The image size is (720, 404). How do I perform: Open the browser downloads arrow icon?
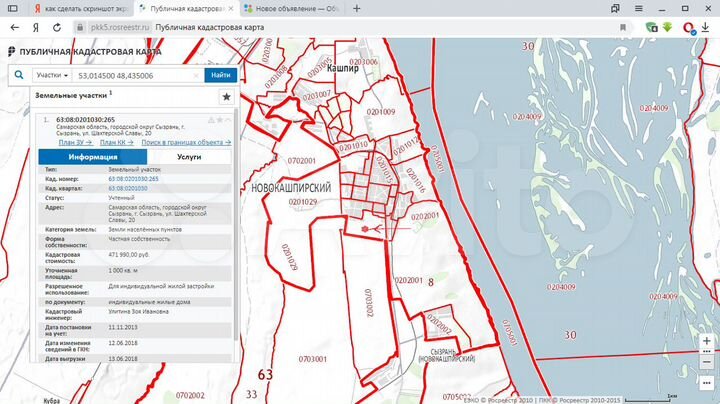[x=667, y=27]
